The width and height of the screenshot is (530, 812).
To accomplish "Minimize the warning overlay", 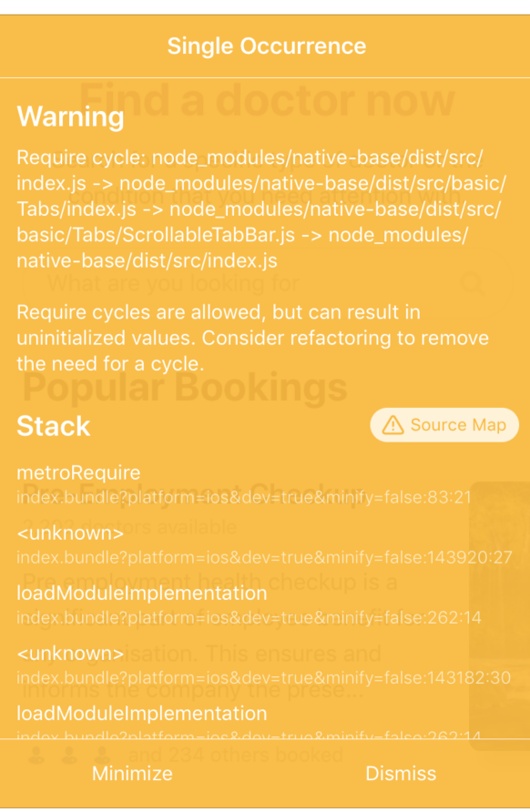I will tap(133, 774).
